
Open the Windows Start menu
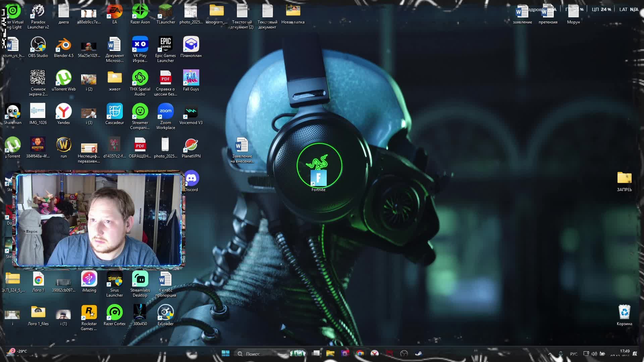225,354
